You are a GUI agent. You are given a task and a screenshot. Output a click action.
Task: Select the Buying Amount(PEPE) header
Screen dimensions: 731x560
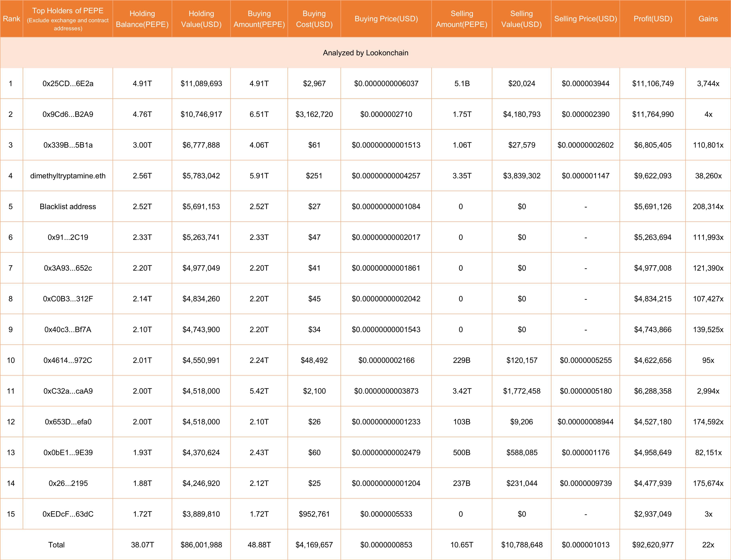click(259, 19)
